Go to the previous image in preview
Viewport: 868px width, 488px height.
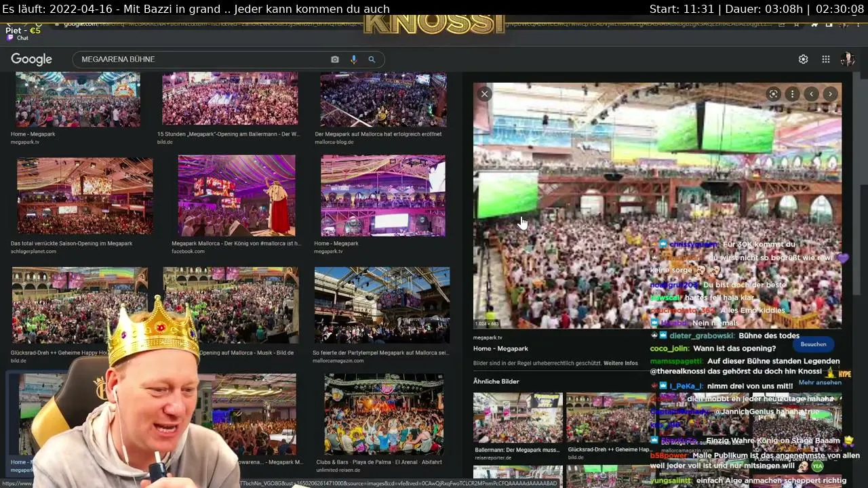[811, 94]
